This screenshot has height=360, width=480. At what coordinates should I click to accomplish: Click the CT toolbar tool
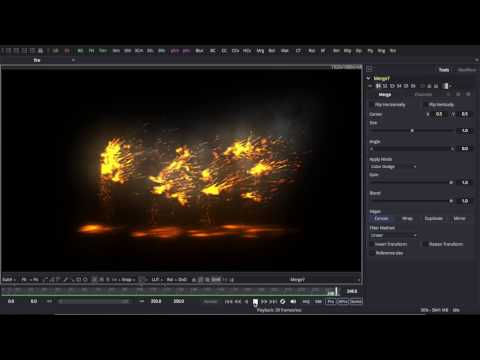[x=298, y=51]
